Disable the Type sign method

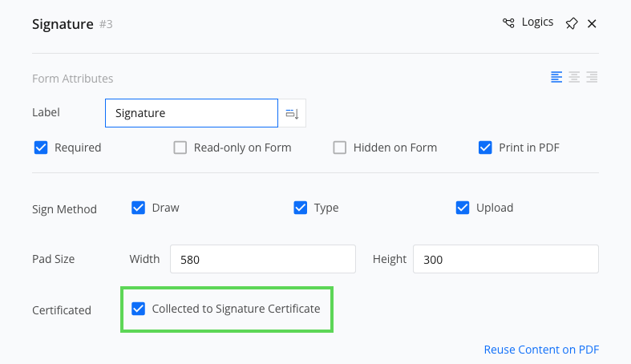click(x=301, y=208)
